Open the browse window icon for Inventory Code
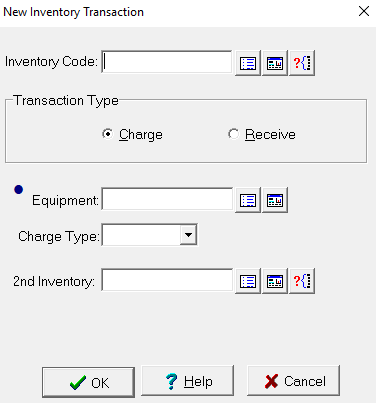Image resolution: width=376 pixels, height=403 pixels. click(275, 63)
